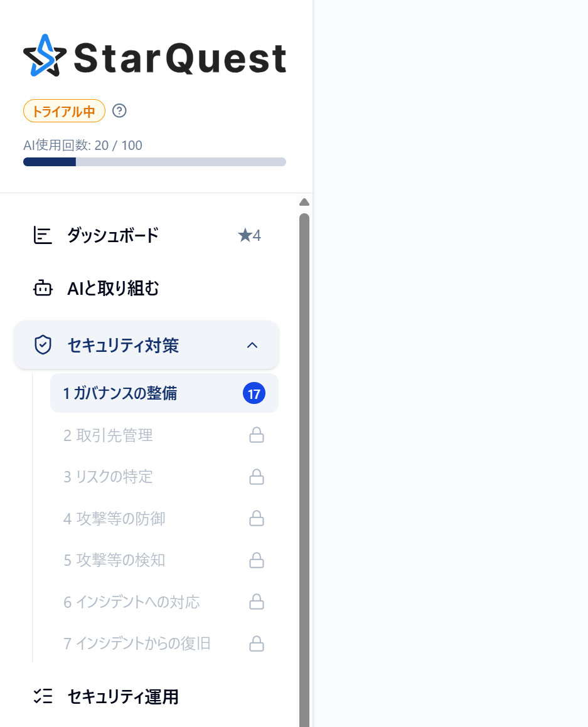Click the lock icon next to リスクの特定
588x727 pixels.
click(257, 477)
